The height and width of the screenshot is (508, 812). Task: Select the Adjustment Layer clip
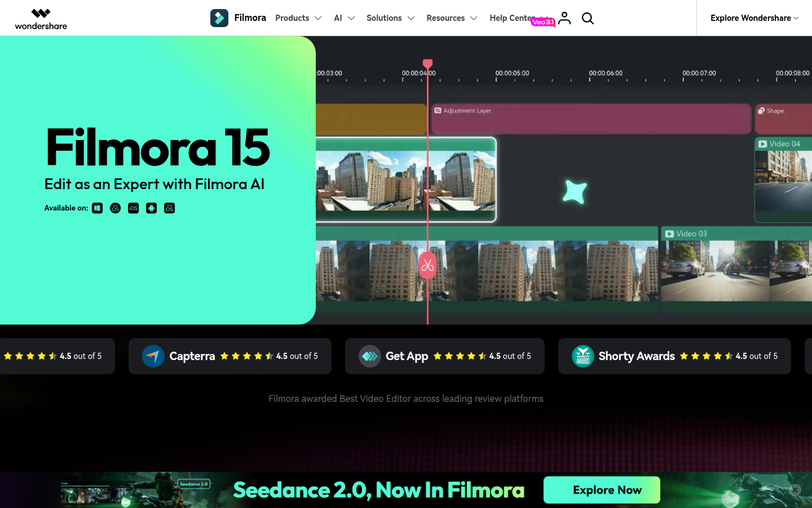(591, 119)
